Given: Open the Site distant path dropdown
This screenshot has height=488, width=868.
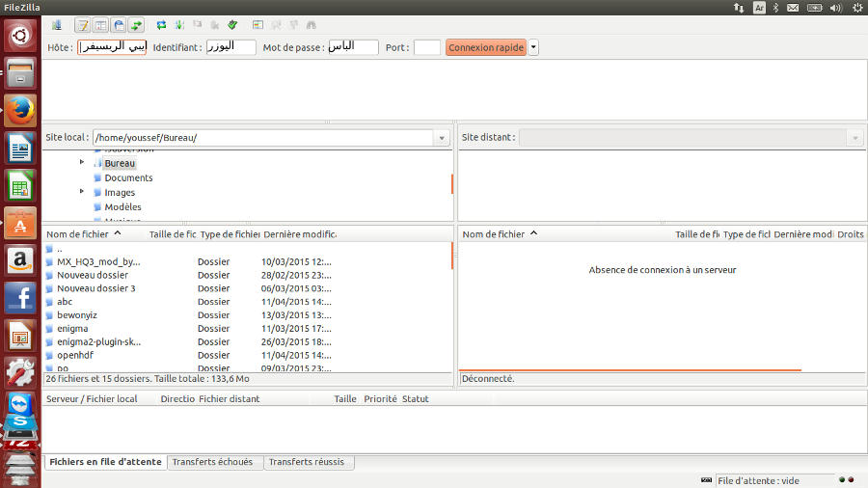Looking at the screenshot, I should 855,138.
